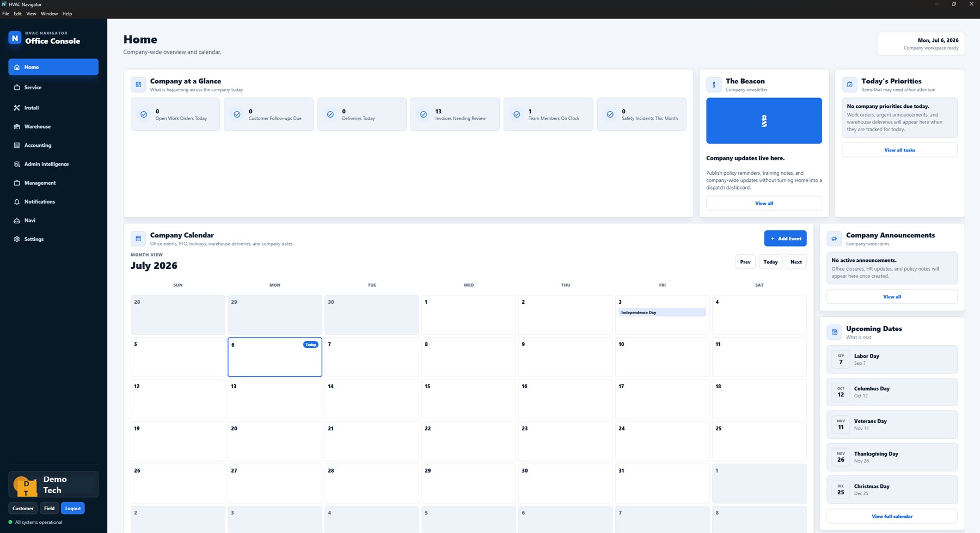Switch to the Field view button
Viewport: 980px width, 533px height.
coord(49,509)
